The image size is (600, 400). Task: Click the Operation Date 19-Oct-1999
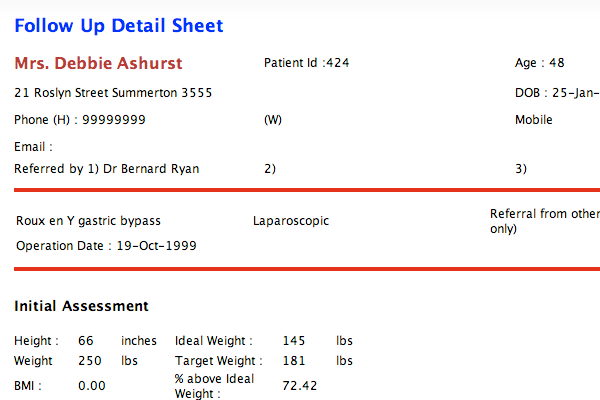(157, 245)
